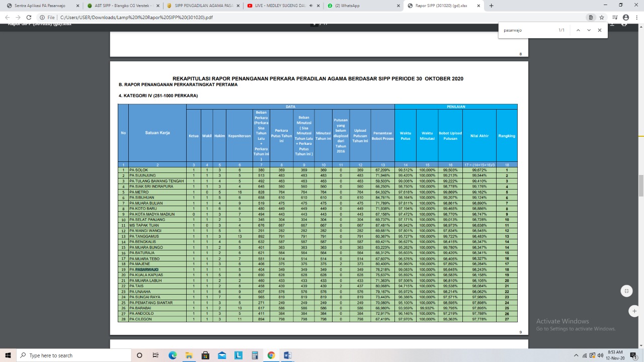Click the vertical scrollbar thumb of the PDF viewer
The image size is (644, 362).
(x=641, y=186)
